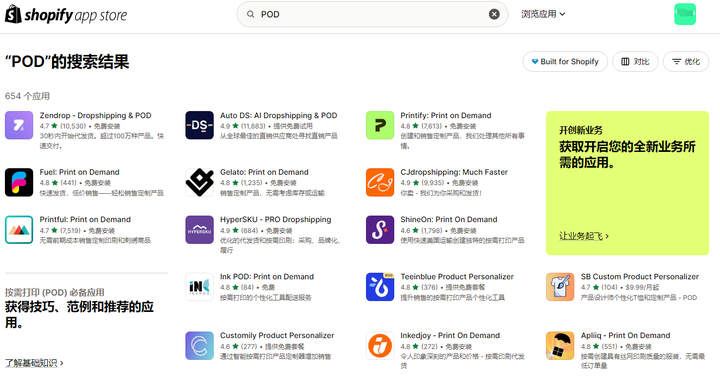The image size is (720, 380).
Task: Follow the 了解基础知识 link
Action: (x=34, y=363)
